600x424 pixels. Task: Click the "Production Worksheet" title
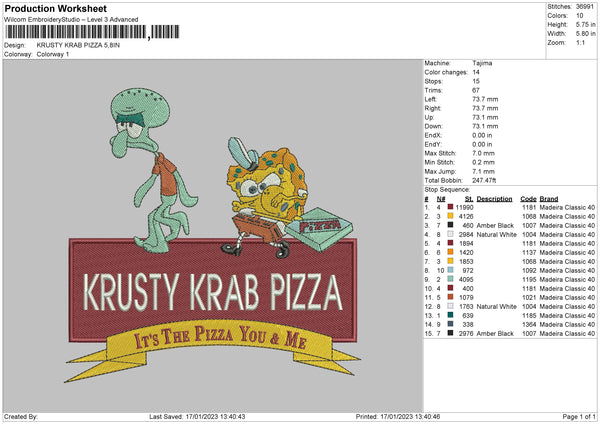click(55, 8)
